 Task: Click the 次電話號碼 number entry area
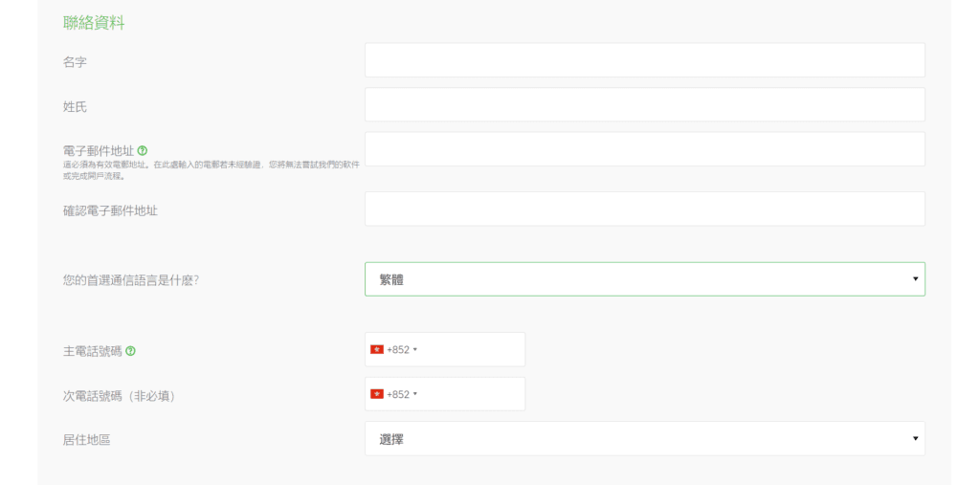click(472, 394)
